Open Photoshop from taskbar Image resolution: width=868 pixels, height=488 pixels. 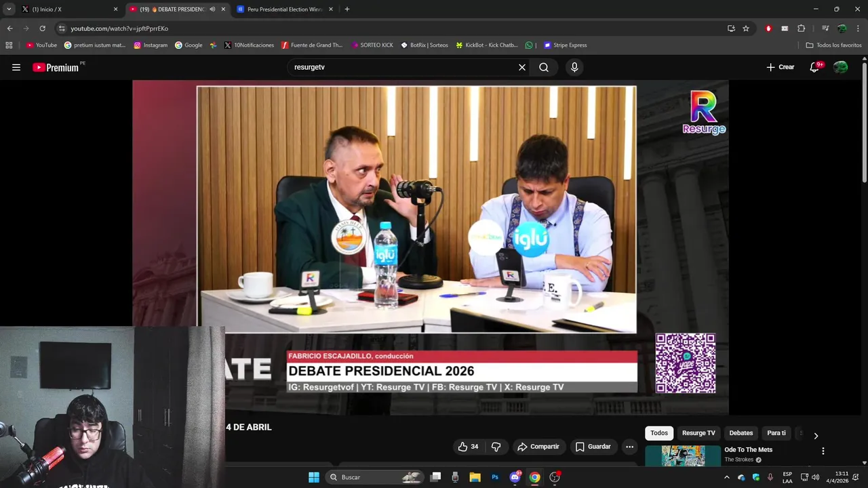pyautogui.click(x=495, y=477)
